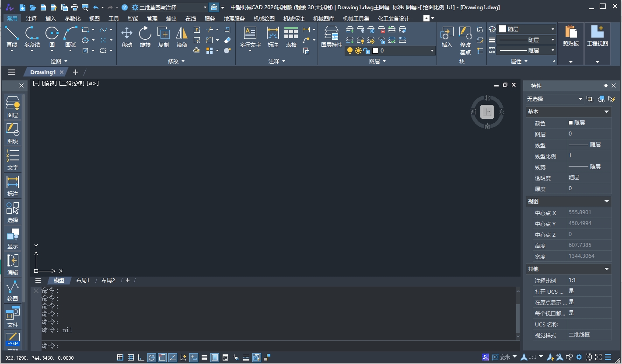
Task: Click the [二维线框] visual style label
Action: (x=72, y=83)
